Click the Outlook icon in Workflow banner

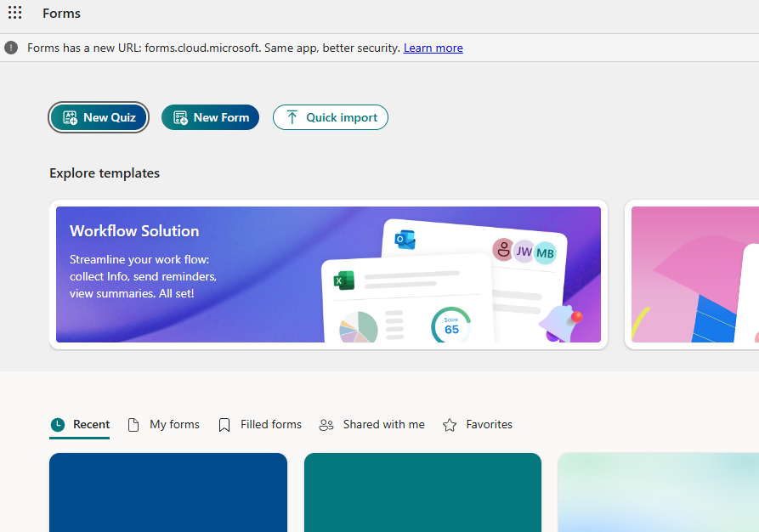(405, 240)
